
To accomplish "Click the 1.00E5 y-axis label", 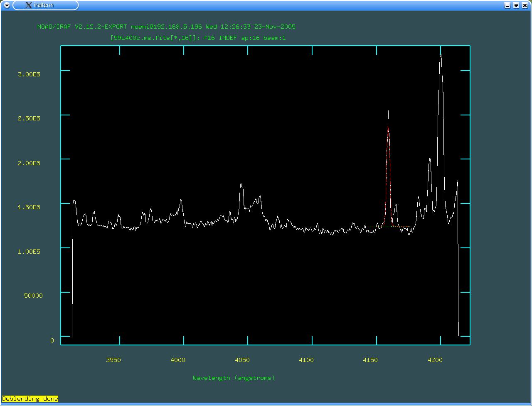I will [29, 252].
